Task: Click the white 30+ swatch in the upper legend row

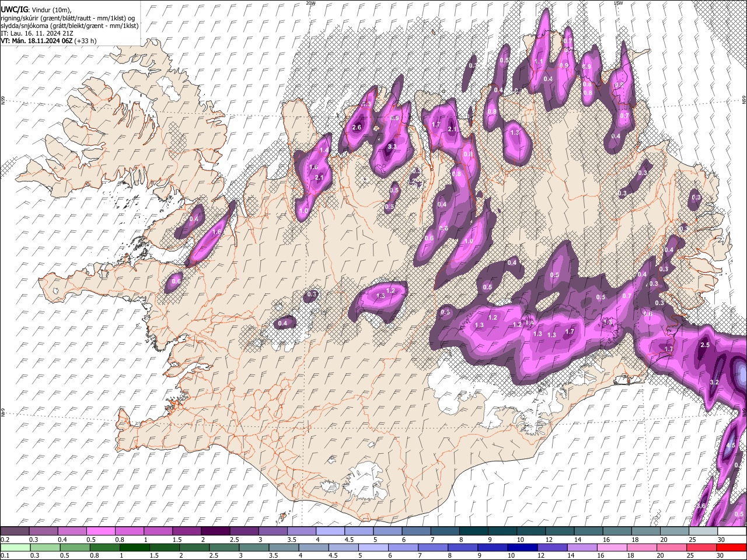Action: coord(731,531)
